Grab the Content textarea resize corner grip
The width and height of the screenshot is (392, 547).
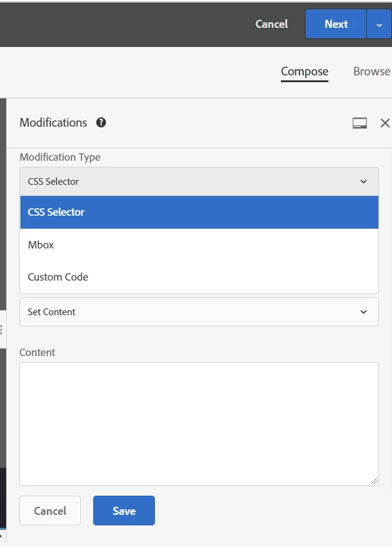point(374,481)
